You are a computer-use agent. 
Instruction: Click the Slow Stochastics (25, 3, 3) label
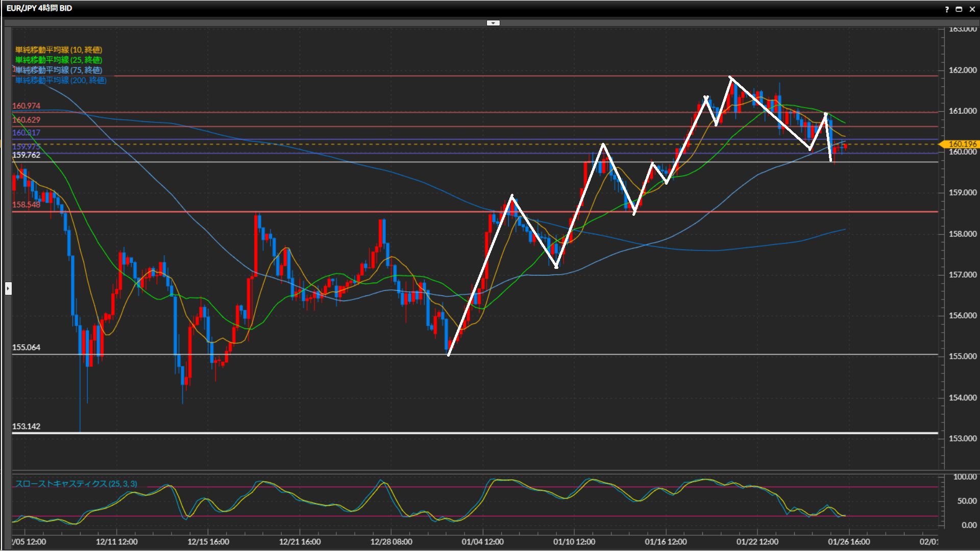pyautogui.click(x=76, y=484)
